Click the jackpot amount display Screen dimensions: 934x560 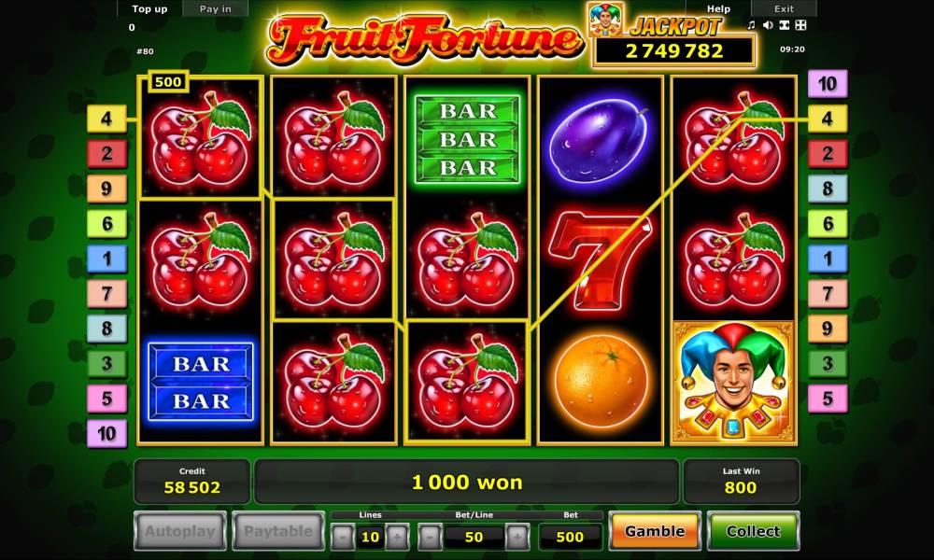[x=674, y=51]
